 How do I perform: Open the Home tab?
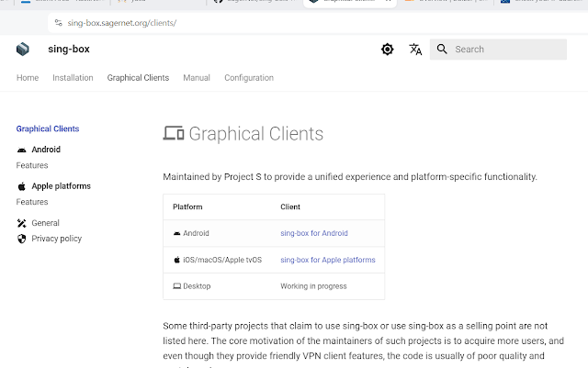[28, 78]
